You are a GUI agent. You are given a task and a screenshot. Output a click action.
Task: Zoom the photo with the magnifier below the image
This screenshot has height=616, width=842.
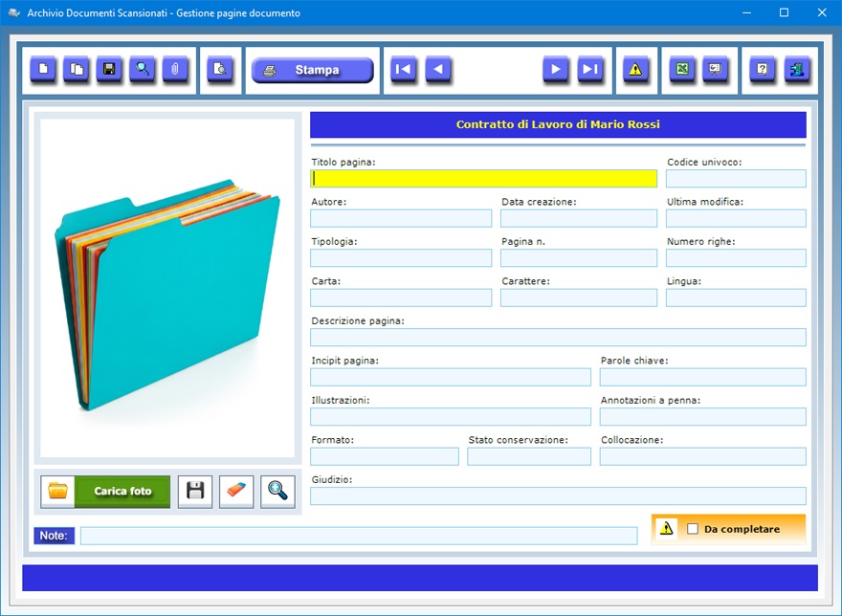coord(277,492)
